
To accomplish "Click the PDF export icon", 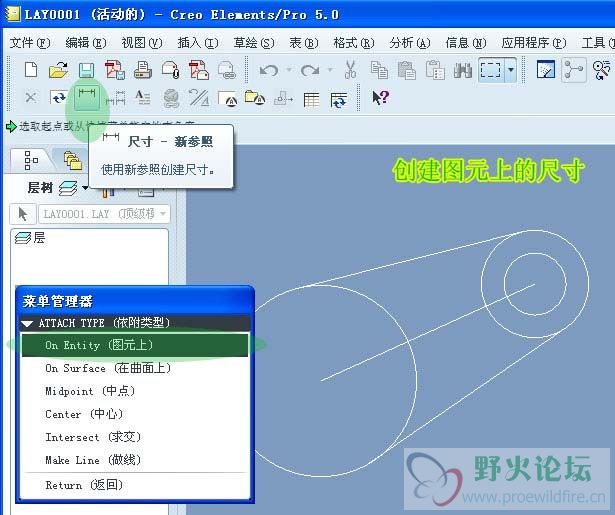I will [x=115, y=70].
